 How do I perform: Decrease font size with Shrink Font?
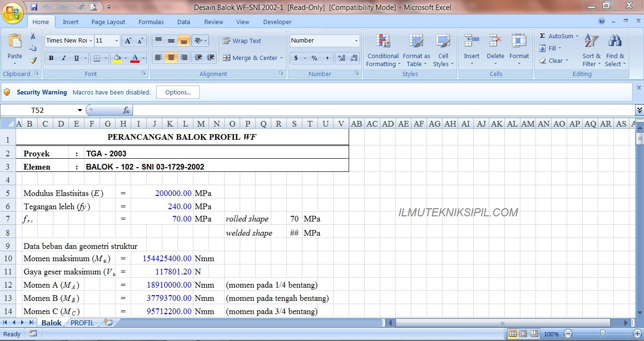pyautogui.click(x=140, y=41)
